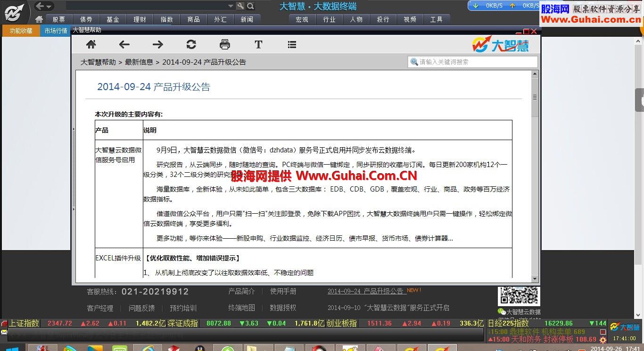644x351 pixels.
Task: Open 使用手册 link in footer
Action: (283, 291)
